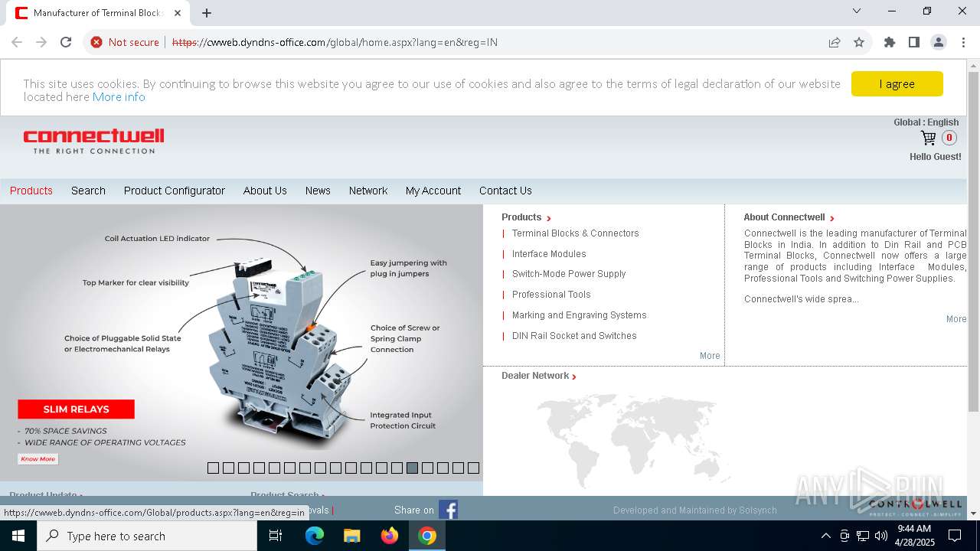This screenshot has width=980, height=551.
Task: Close the Manufacturer of Terminal Blocks tab
Action: click(178, 13)
